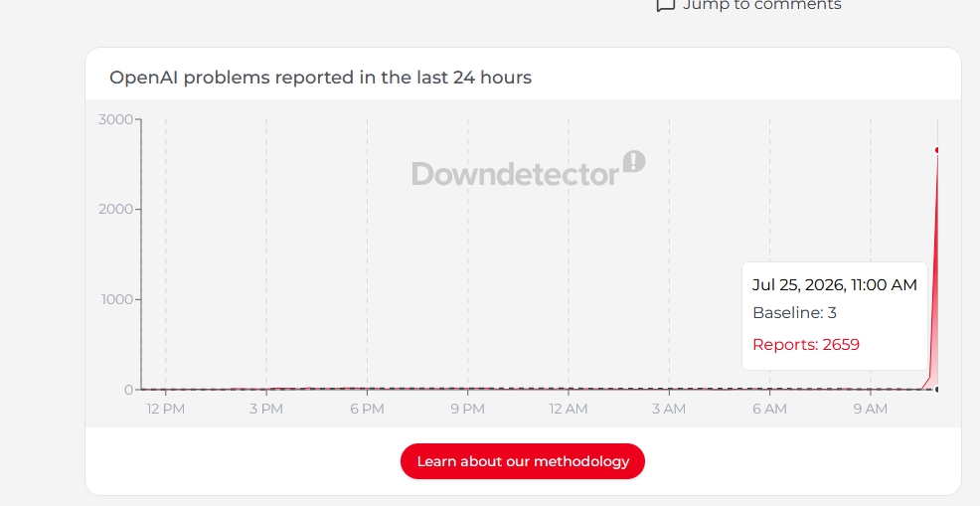Image resolution: width=980 pixels, height=506 pixels.
Task: Open Learn about our methodology
Action: [523, 461]
